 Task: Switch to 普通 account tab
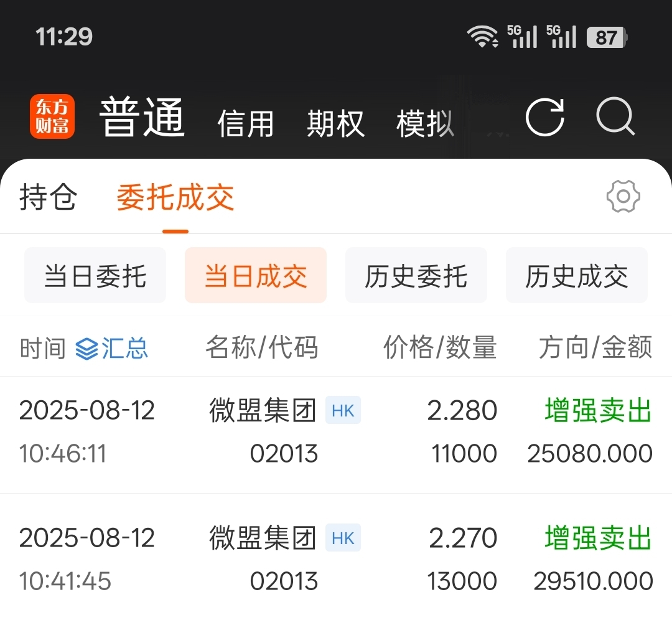point(142,116)
